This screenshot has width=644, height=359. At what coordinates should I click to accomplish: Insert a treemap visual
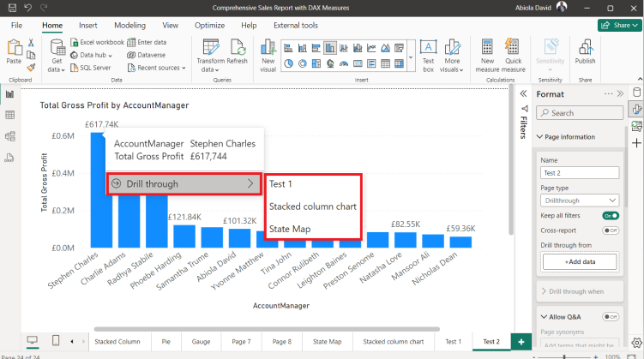(x=316, y=63)
